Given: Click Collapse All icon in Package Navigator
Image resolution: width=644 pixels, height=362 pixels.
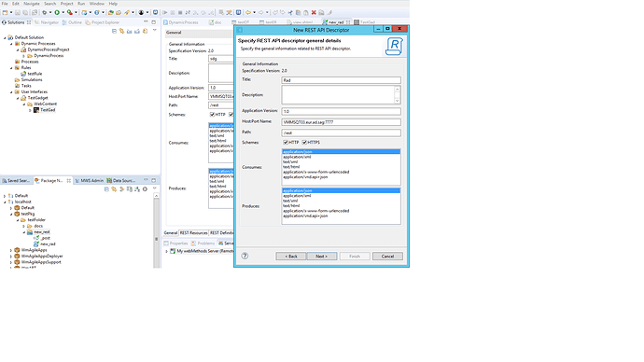Looking at the screenshot, I should click(106, 189).
